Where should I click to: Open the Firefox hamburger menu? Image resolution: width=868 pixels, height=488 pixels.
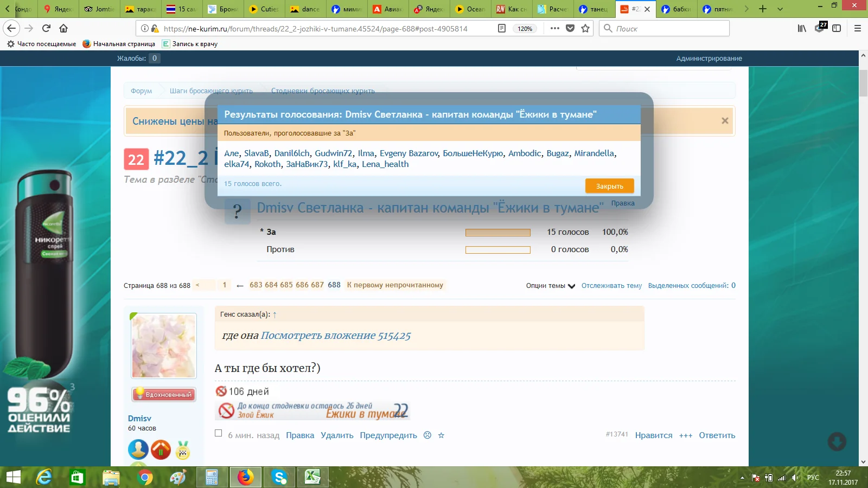tap(858, 28)
